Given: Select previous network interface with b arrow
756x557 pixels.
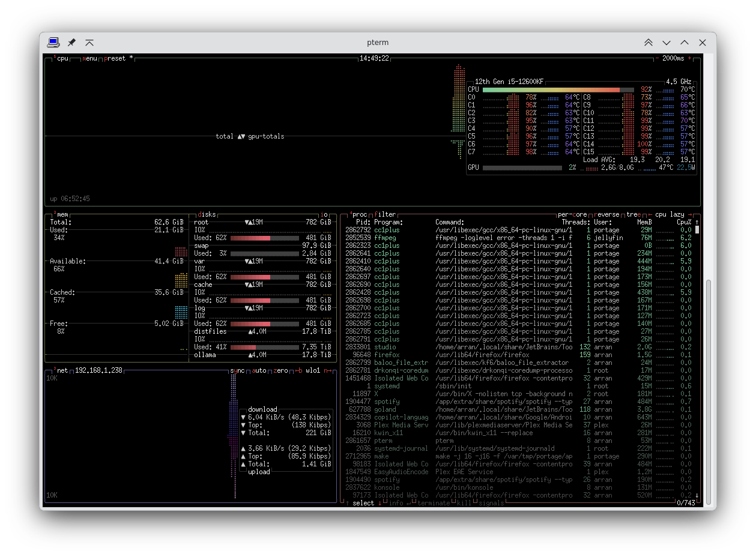Looking at the screenshot, I should click(298, 370).
